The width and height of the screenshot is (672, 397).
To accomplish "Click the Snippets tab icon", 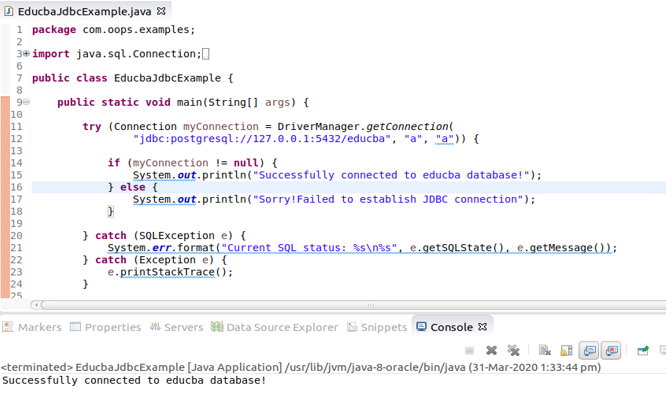I will tap(352, 327).
